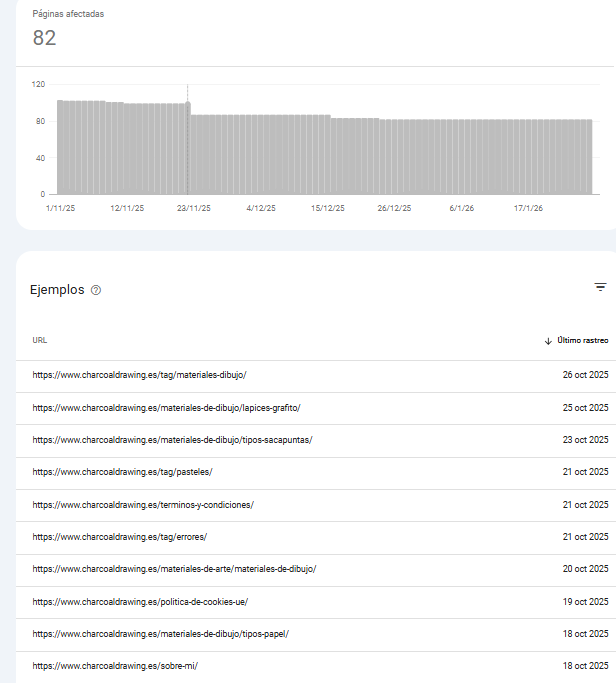Click the sort arrow beside Último rastreo
The height and width of the screenshot is (683, 616).
coord(548,341)
